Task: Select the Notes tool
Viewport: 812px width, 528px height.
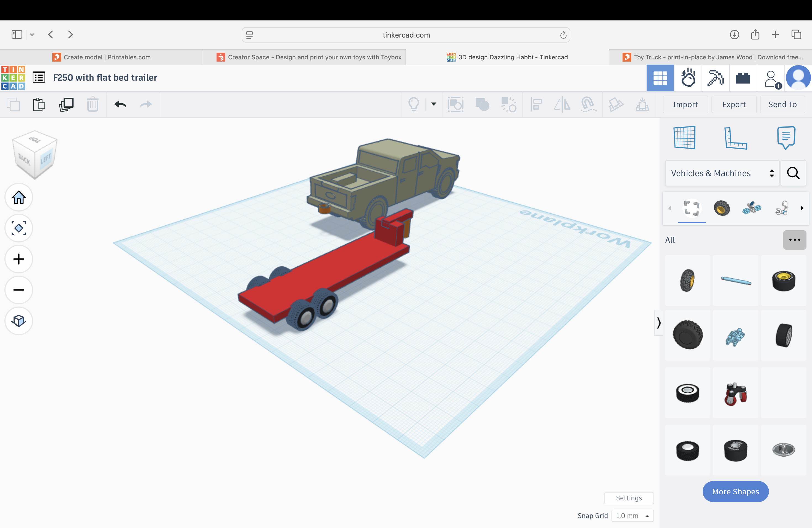Action: tap(786, 138)
